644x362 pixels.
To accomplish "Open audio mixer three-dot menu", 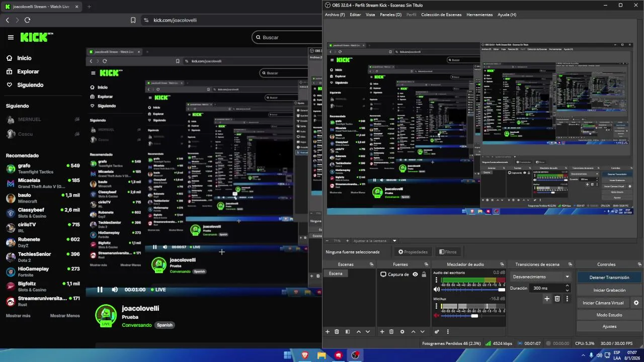I will point(448,332).
